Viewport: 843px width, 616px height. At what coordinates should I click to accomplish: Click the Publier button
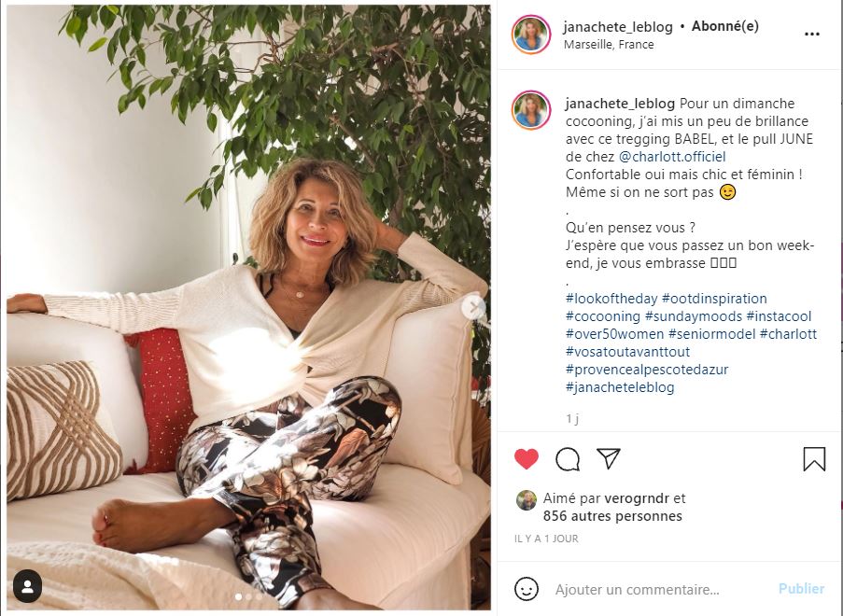(x=801, y=589)
